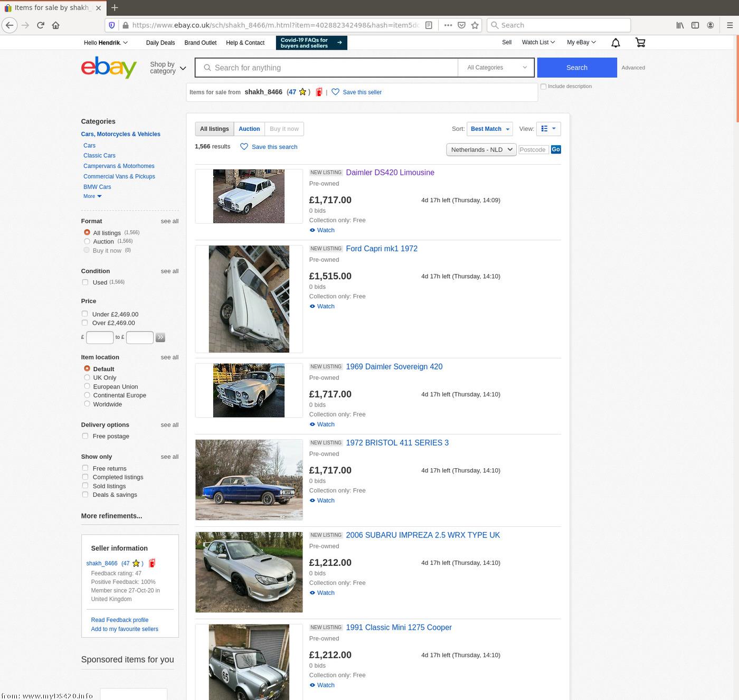Select Worldwide item location
The image size is (739, 700).
tap(87, 404)
